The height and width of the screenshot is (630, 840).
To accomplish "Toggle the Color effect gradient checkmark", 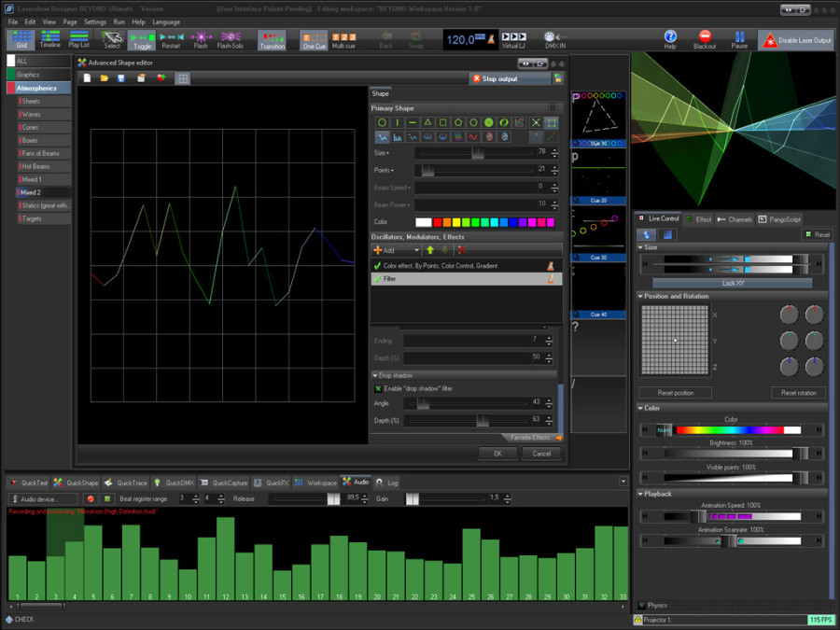I will [x=377, y=266].
